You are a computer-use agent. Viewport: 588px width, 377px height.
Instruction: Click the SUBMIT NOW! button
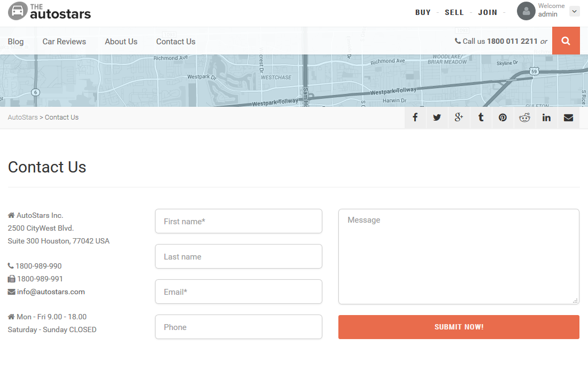pyautogui.click(x=459, y=327)
